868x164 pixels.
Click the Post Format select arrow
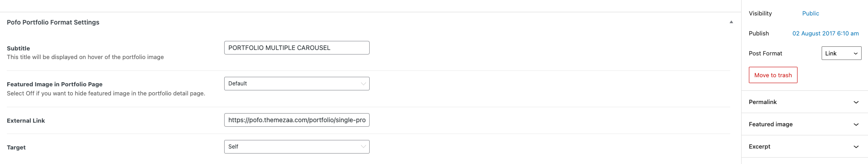[x=855, y=54]
